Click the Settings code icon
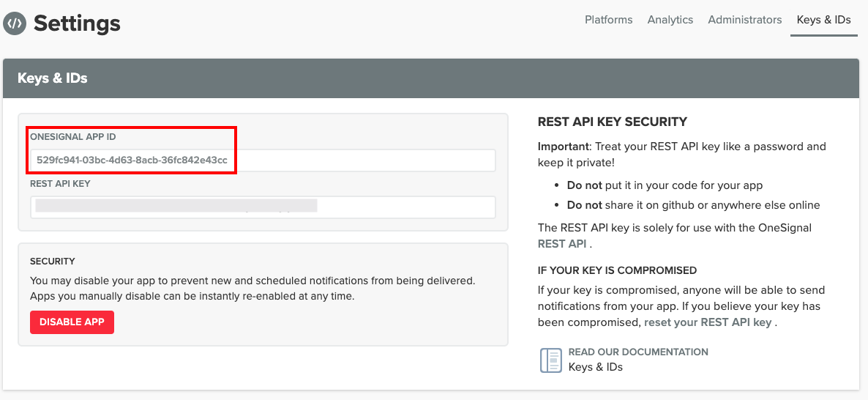The image size is (868, 400). click(x=15, y=23)
